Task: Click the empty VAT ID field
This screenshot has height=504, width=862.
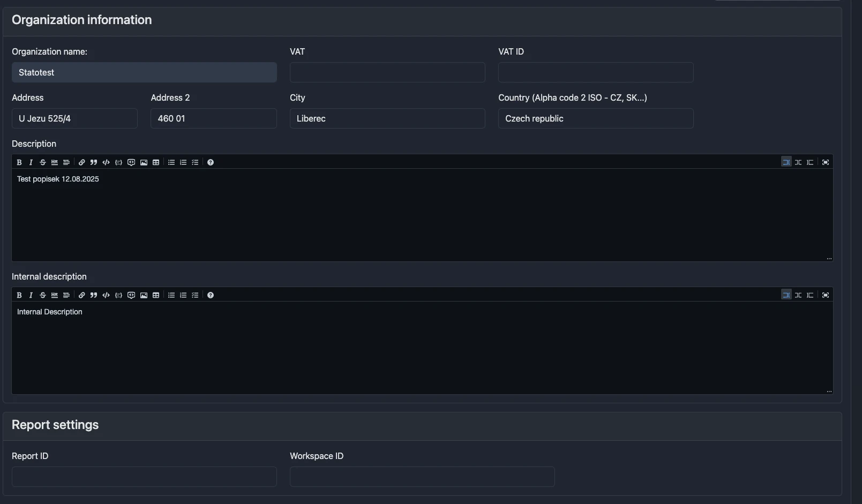Action: tap(595, 72)
